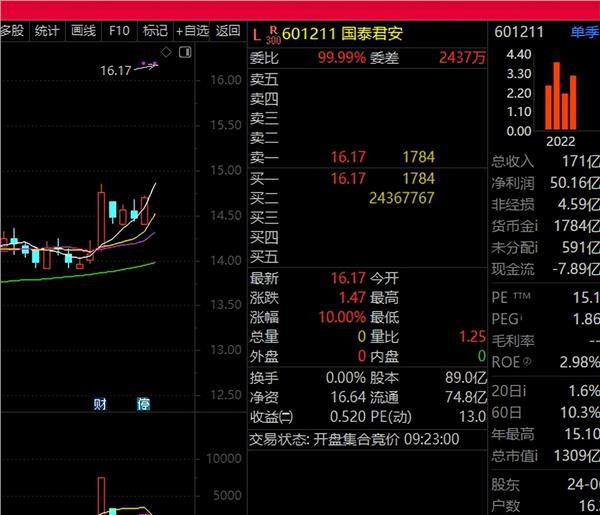Image resolution: width=600 pixels, height=515 pixels.
Task: Click the 交易状态 trading status line
Action: 354,439
